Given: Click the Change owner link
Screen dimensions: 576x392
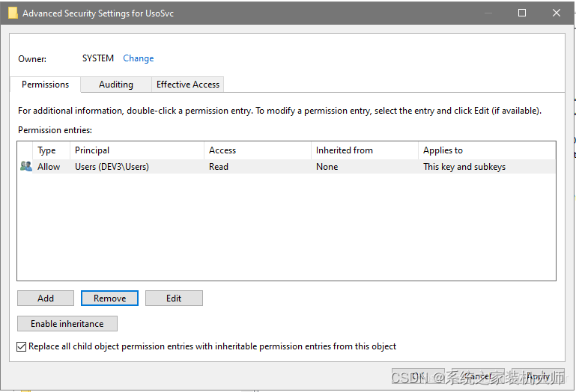Looking at the screenshot, I should coord(139,58).
